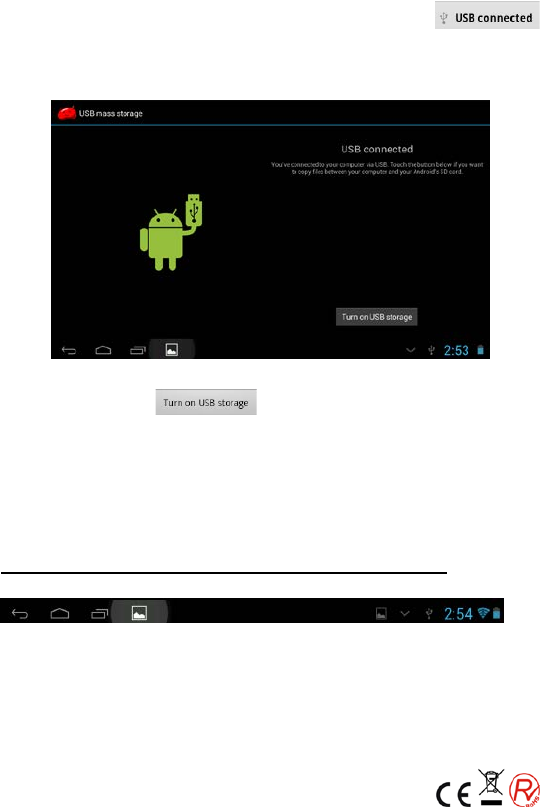Expand the chevron beside the 2:54 clock
540x807 pixels.
point(405,613)
